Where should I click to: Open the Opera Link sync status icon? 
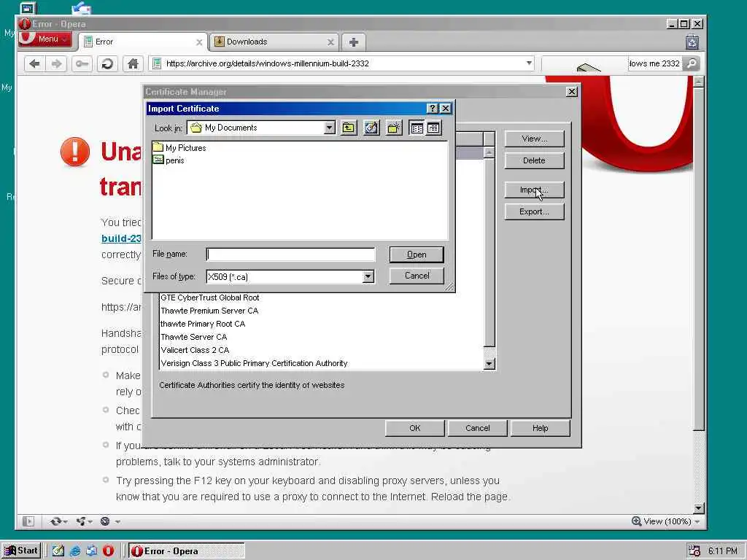tap(55, 521)
